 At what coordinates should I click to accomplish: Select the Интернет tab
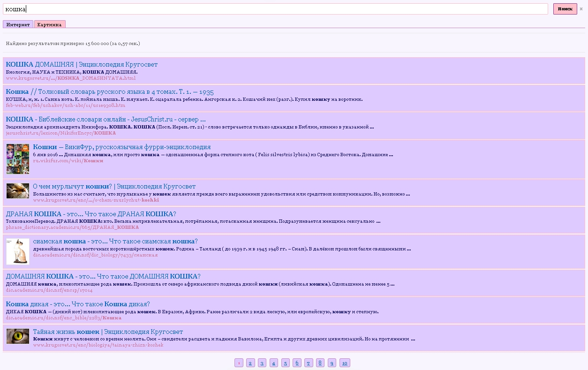pyautogui.click(x=18, y=24)
